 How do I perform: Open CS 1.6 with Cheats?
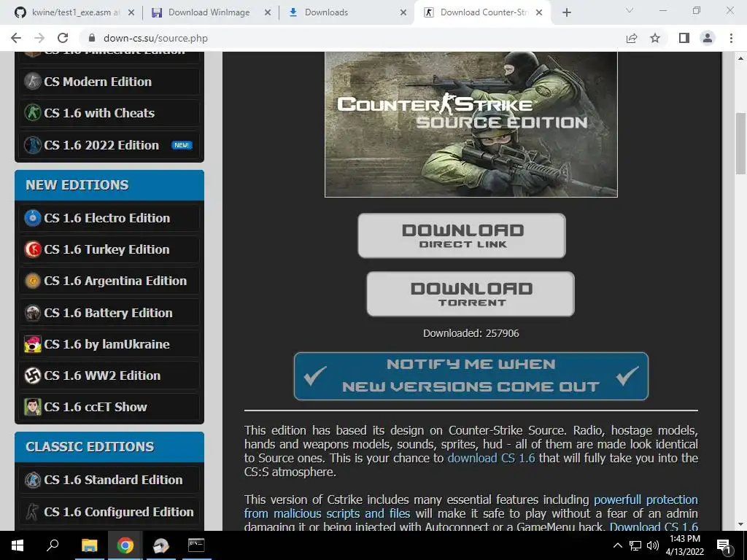(x=99, y=113)
